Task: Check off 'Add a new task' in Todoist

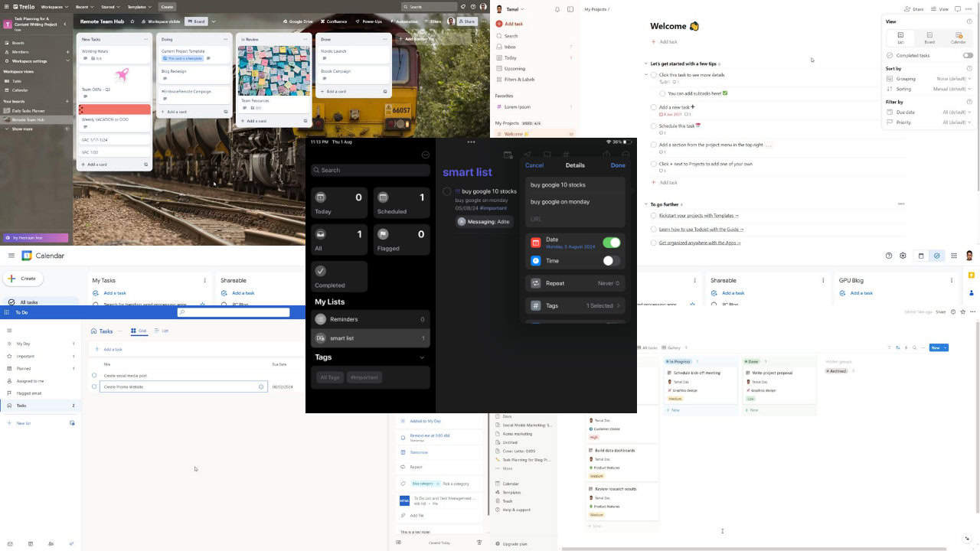Action: click(x=654, y=107)
